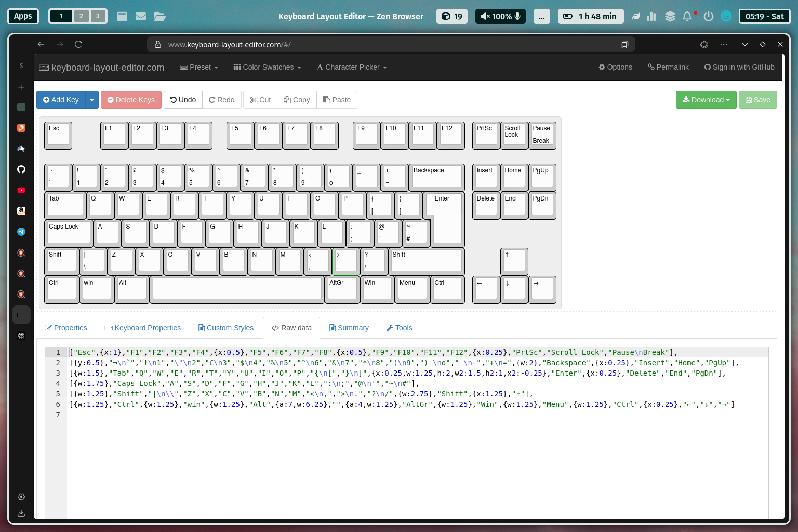Open the Preset dropdown
Viewport: 798px width, 532px height.
(x=199, y=67)
